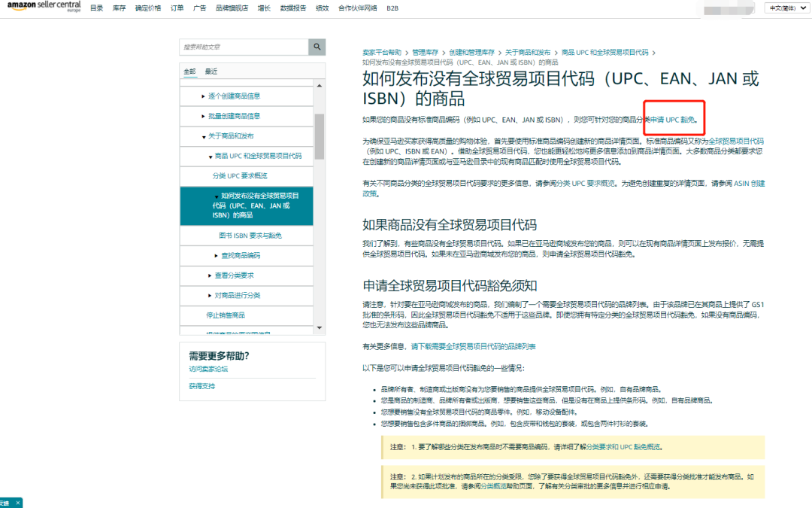Switch to the 最近 tab
Screen dimensions: 812x508
[x=211, y=71]
